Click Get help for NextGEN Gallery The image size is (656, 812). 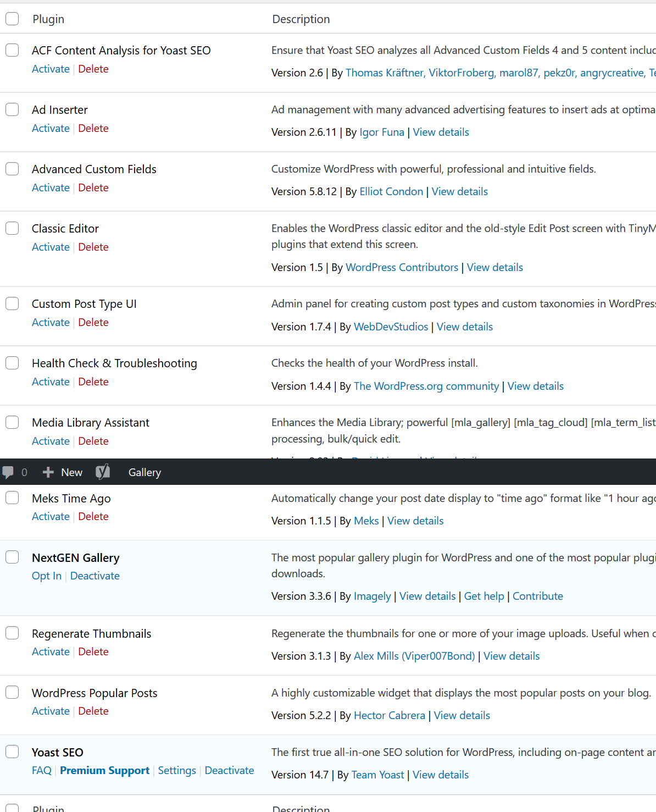pyautogui.click(x=484, y=596)
